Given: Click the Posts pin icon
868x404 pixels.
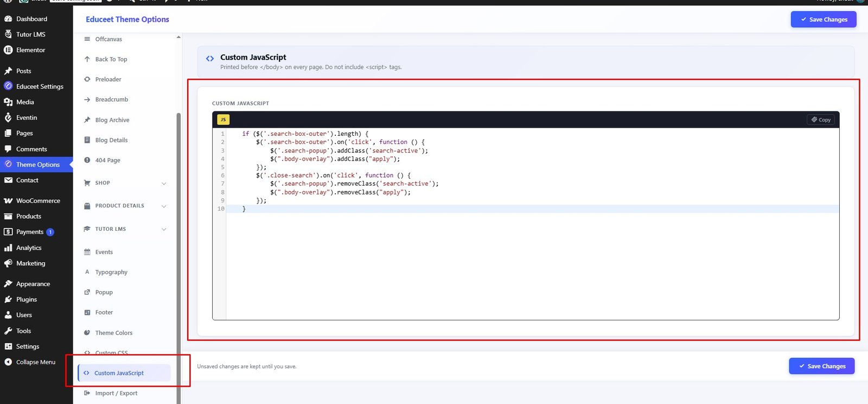Looking at the screenshot, I should point(8,71).
